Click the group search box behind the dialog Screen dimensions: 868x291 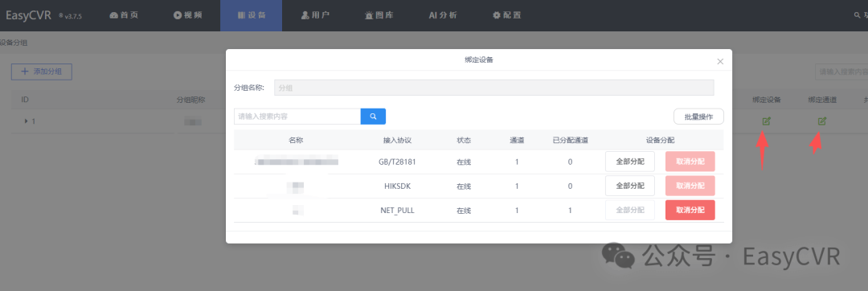841,72
